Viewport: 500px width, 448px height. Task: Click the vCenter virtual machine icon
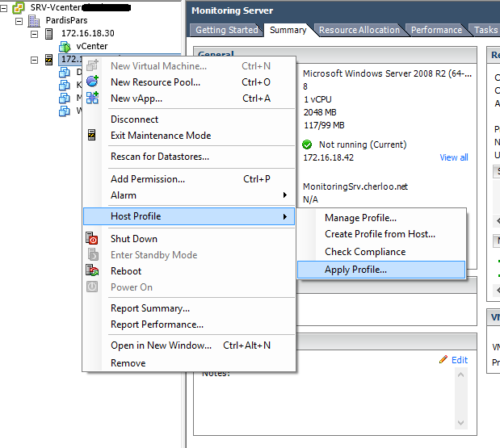(x=65, y=47)
